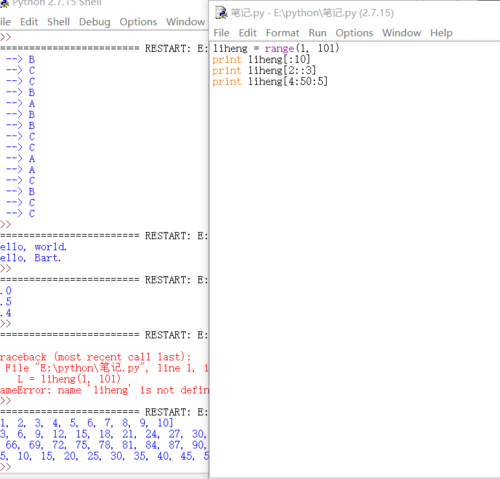
Task: Open the Help menu in the editor window
Action: [x=441, y=33]
